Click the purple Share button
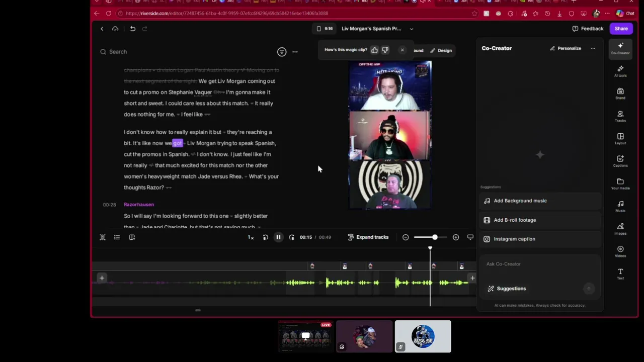Viewport: 644px width, 362px height. pyautogui.click(x=621, y=29)
